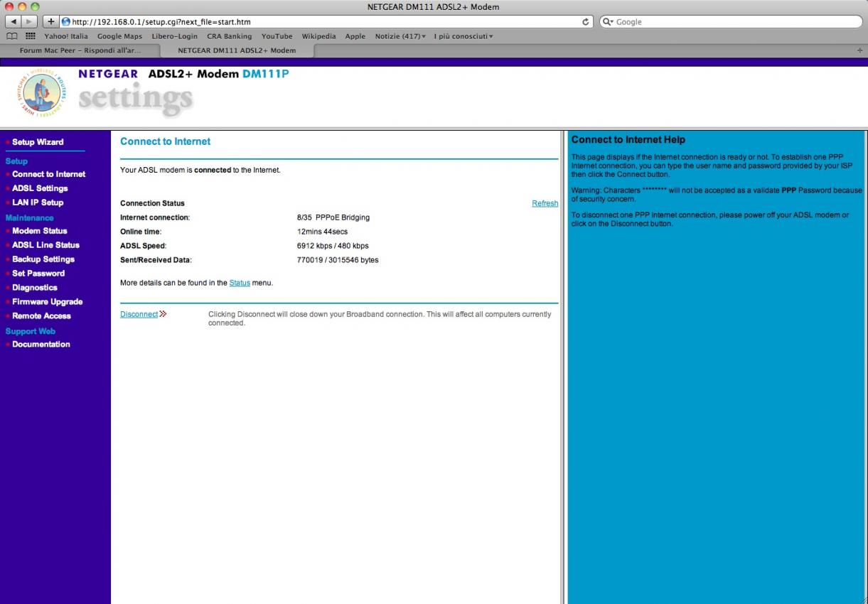The image size is (868, 604).
Task: Open the CRA Banking bookmark
Action: pyautogui.click(x=230, y=36)
